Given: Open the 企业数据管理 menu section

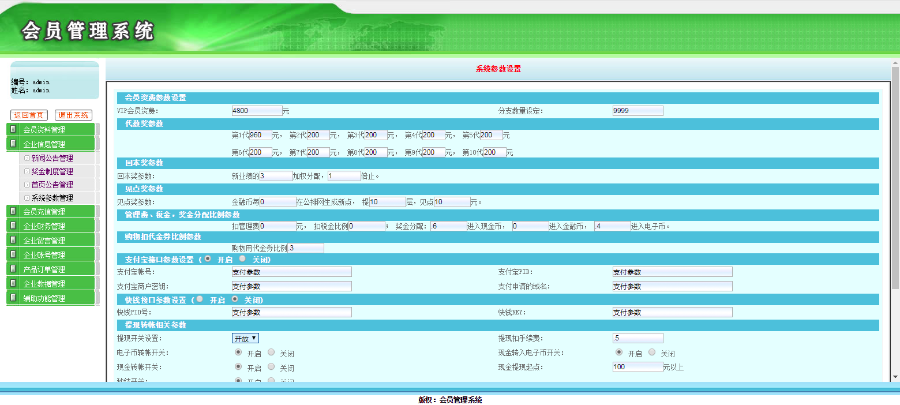Looking at the screenshot, I should [51, 283].
